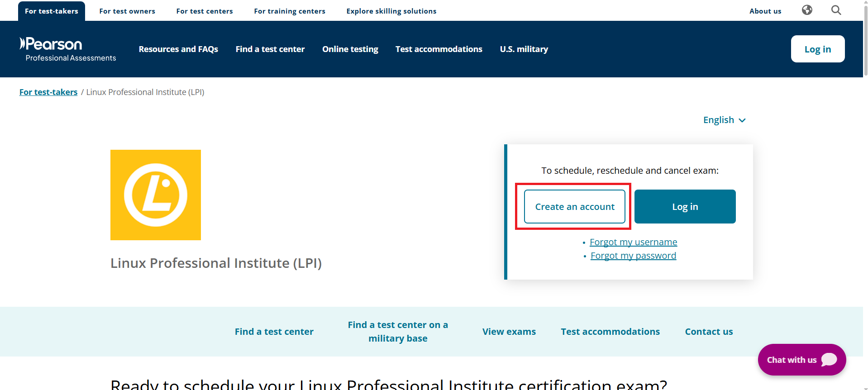
Task: Click the yellow LPI logo image
Action: tap(156, 195)
